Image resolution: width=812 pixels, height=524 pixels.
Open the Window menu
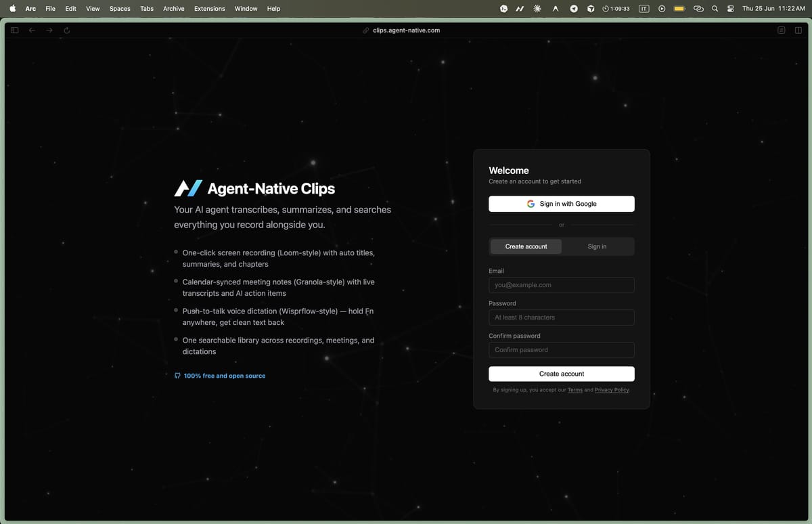[246, 8]
